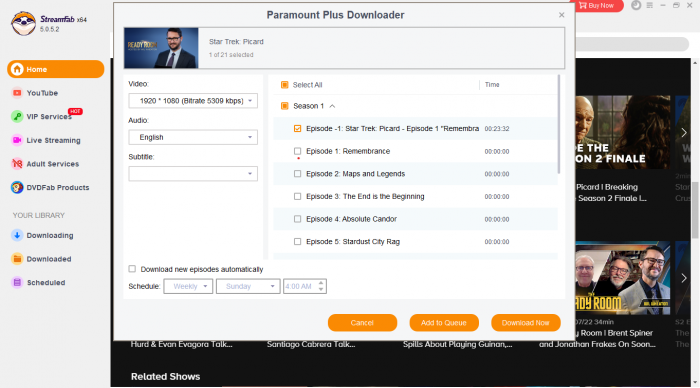Open the Video resolution dropdown
Screen dimensions: 700x388
(193, 101)
